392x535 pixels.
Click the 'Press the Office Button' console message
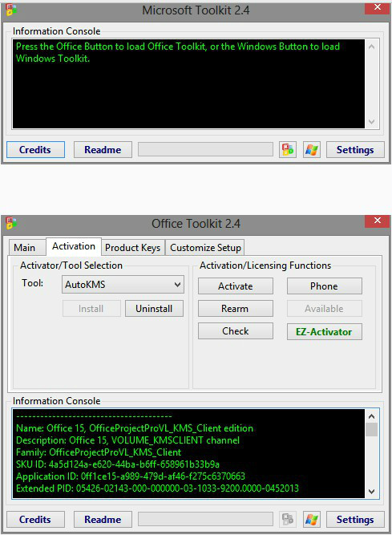178,52
